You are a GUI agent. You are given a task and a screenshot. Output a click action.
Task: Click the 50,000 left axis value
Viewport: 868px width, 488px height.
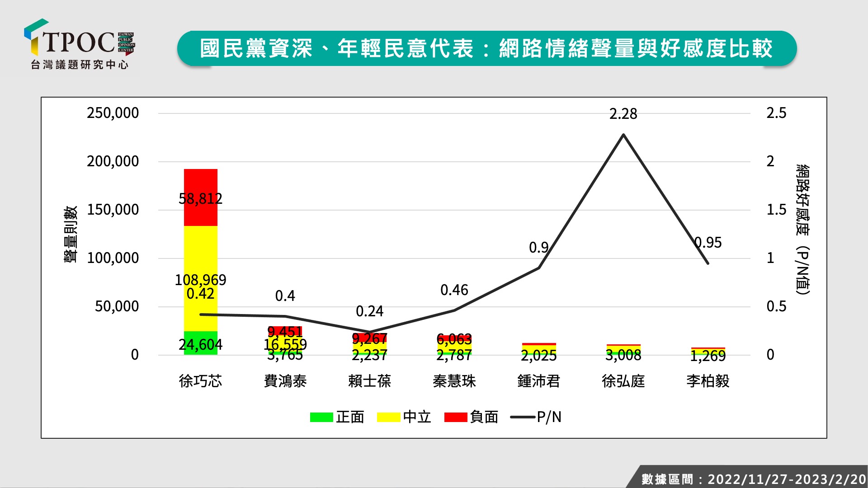[117, 306]
